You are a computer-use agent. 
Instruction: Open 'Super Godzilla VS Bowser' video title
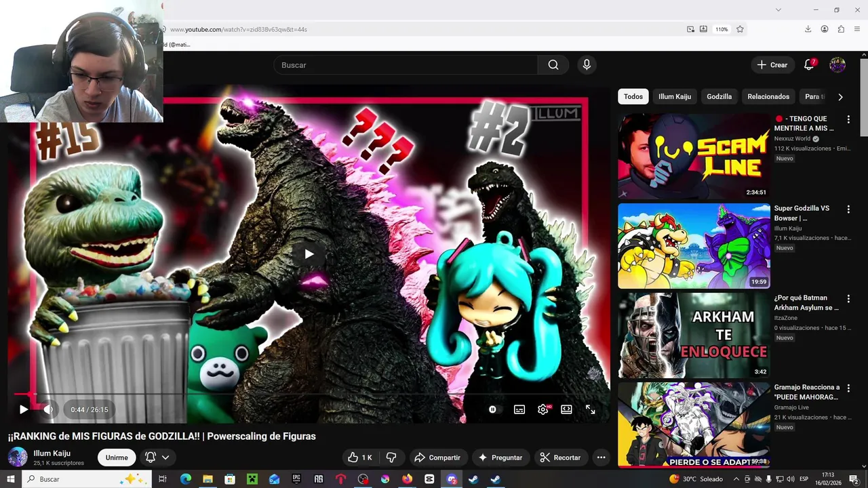tap(802, 213)
